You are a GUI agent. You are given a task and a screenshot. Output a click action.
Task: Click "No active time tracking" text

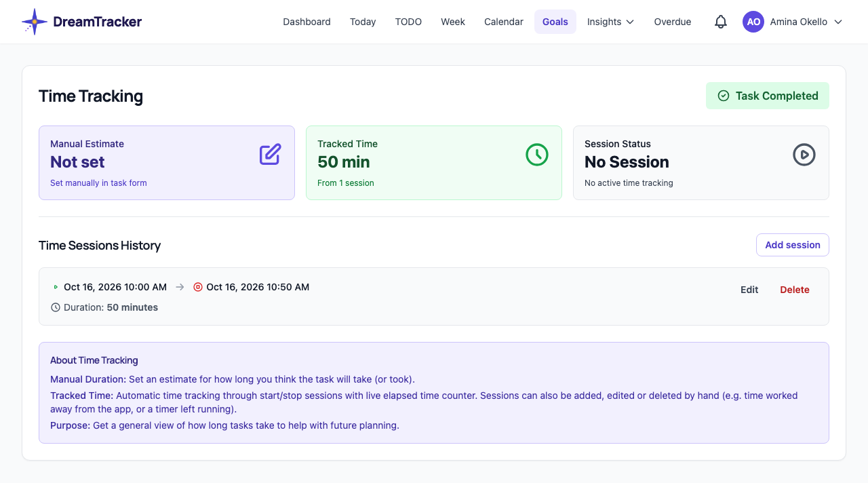click(629, 183)
